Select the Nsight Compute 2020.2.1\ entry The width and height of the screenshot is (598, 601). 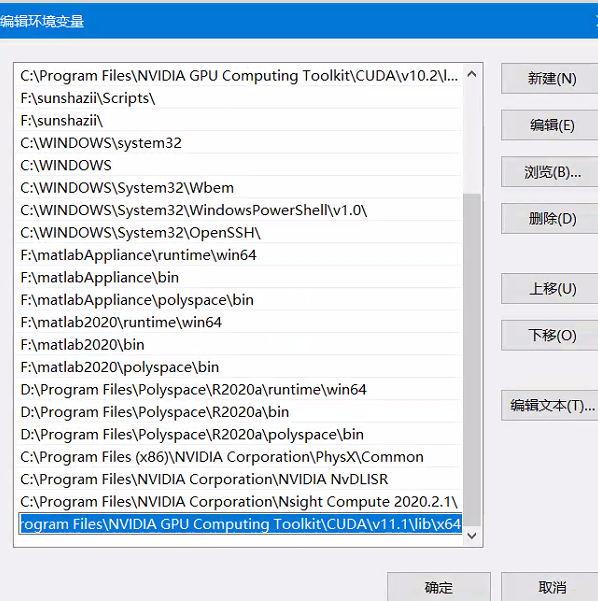(238, 502)
